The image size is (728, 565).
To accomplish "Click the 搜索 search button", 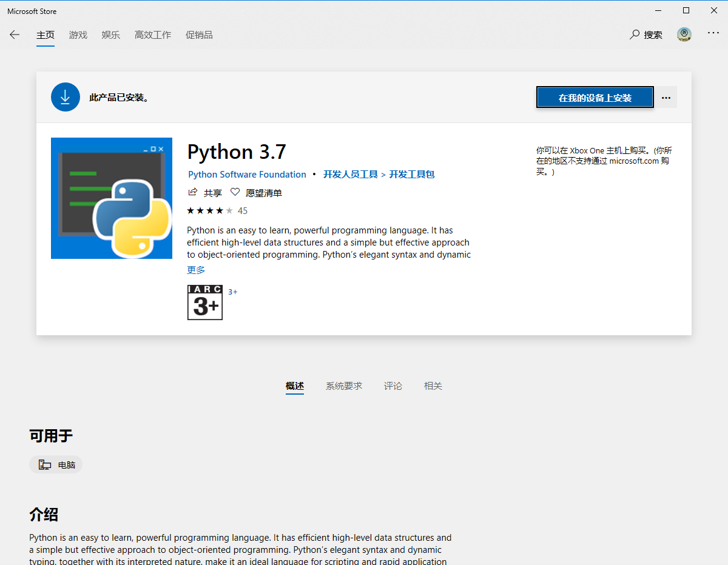I will [x=646, y=35].
